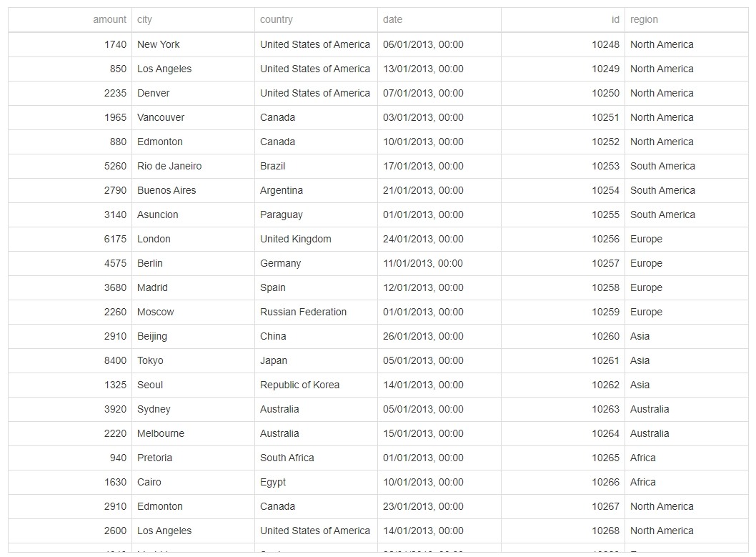This screenshot has width=756, height=557.
Task: Click the date column header
Action: tap(392, 20)
